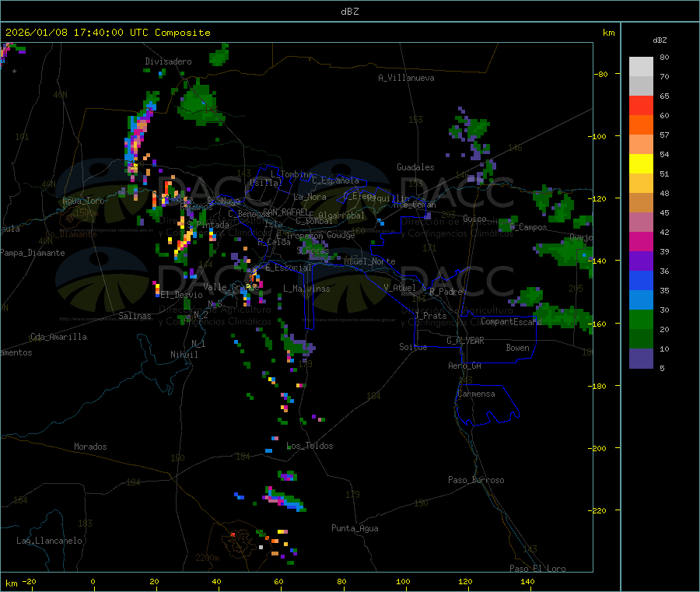
Task: Click the gray 65-70 dBZ legend swatch
Action: pyautogui.click(x=641, y=86)
